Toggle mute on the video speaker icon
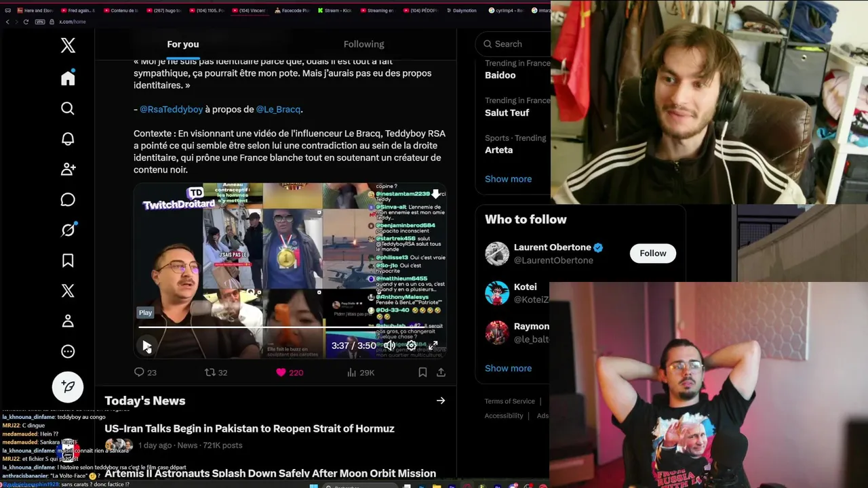This screenshot has width=868, height=488. pyautogui.click(x=389, y=346)
